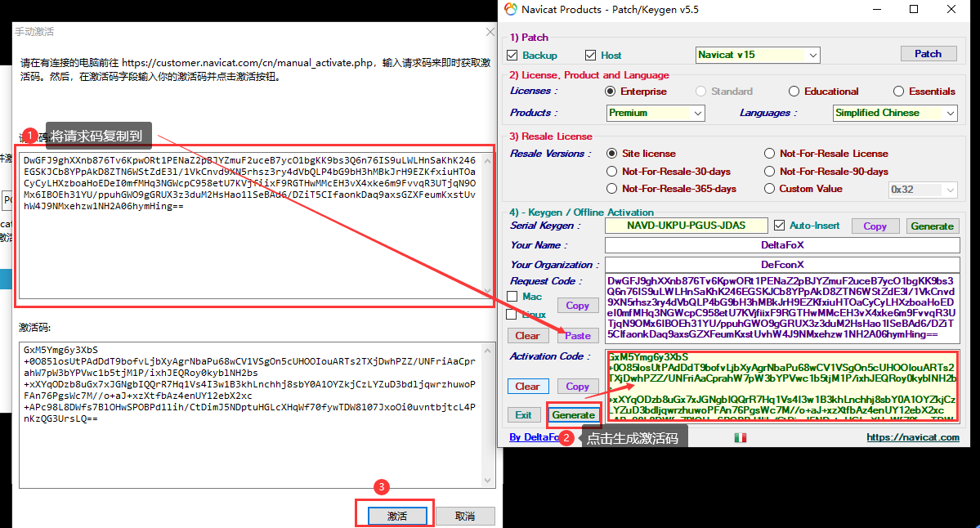Select Not-For-Resale-30-days radio
This screenshot has height=528, width=980.
612,171
